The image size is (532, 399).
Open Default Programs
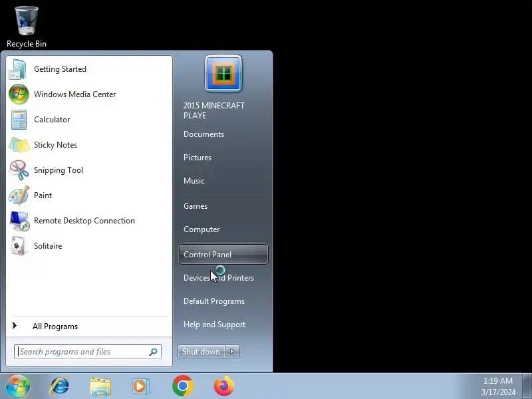point(214,301)
